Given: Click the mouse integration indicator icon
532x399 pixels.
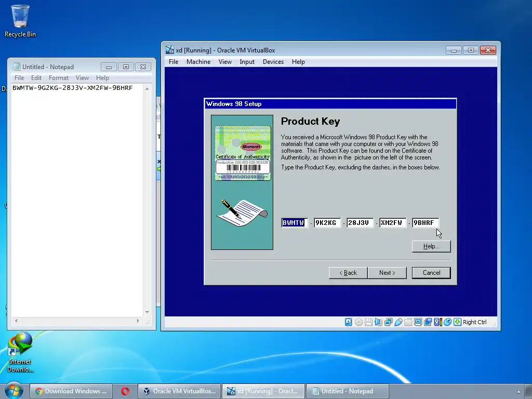Looking at the screenshot, I should pos(447,322).
